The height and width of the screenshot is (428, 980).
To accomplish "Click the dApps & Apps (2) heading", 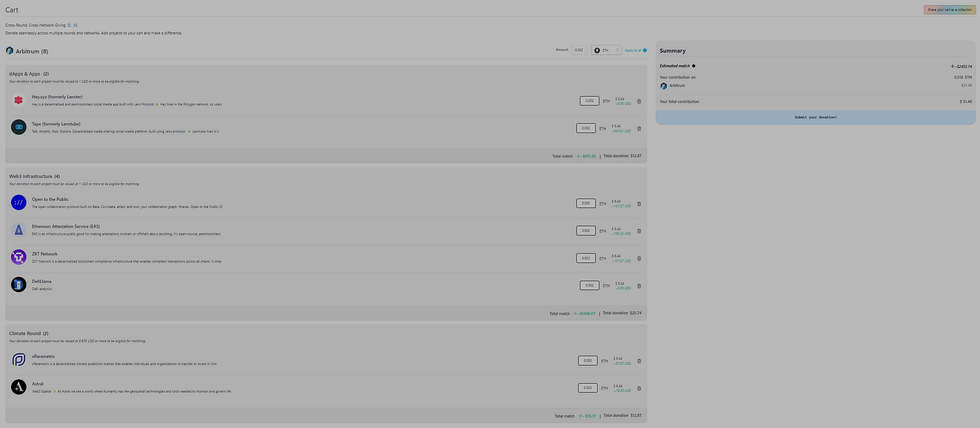I will pyautogui.click(x=29, y=74).
